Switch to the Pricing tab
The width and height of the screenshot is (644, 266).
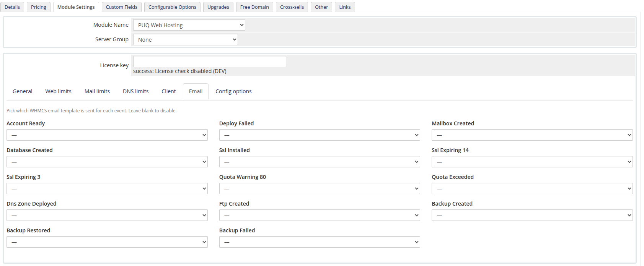coord(39,7)
